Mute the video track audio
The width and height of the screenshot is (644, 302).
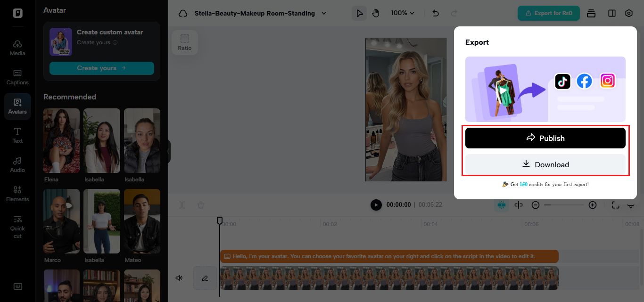click(179, 278)
